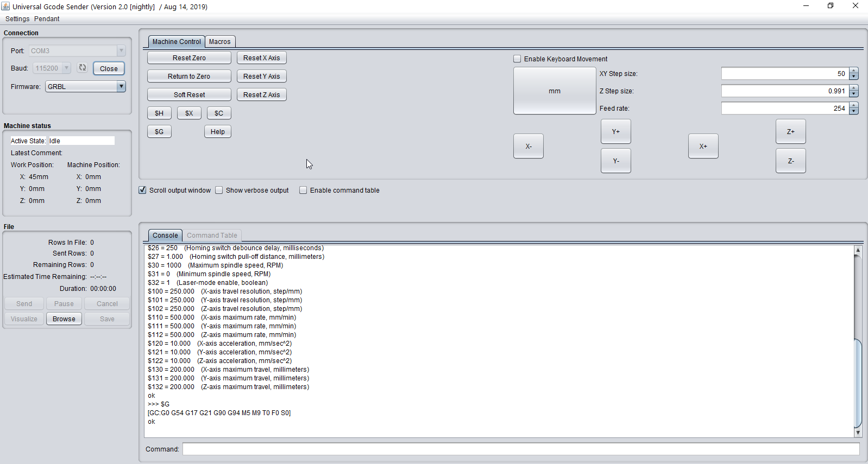Jog the machine with X- button
The image size is (868, 464).
click(528, 147)
